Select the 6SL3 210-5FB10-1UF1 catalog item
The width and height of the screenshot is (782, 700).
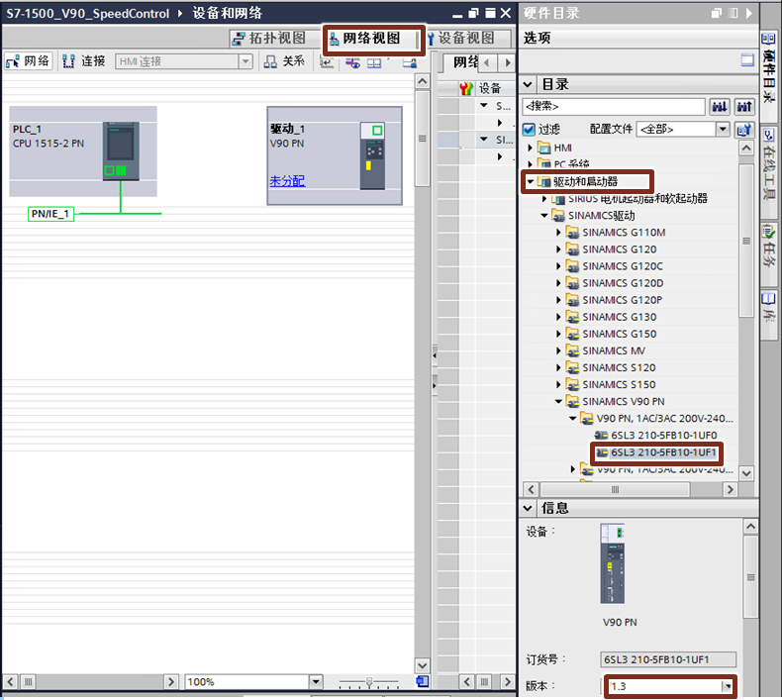[x=656, y=452]
